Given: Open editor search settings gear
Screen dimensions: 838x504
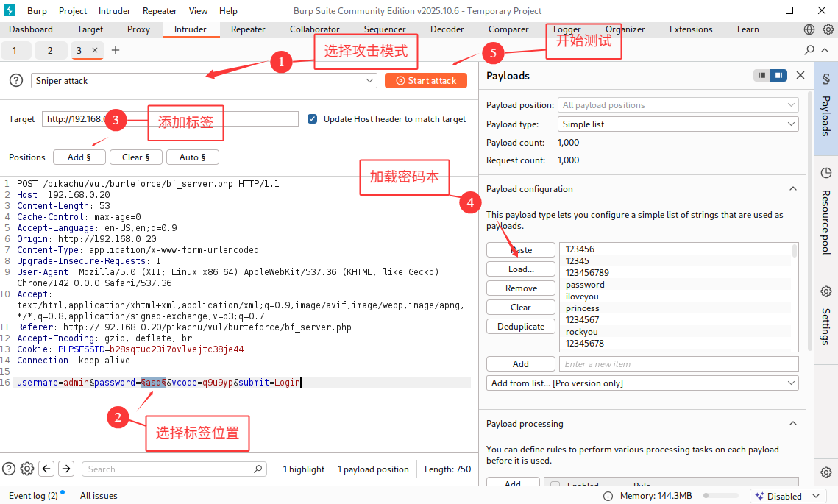Looking at the screenshot, I should click(x=27, y=469).
